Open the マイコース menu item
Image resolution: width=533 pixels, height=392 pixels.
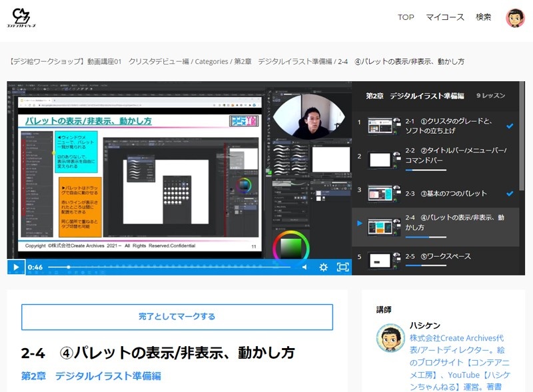click(445, 17)
